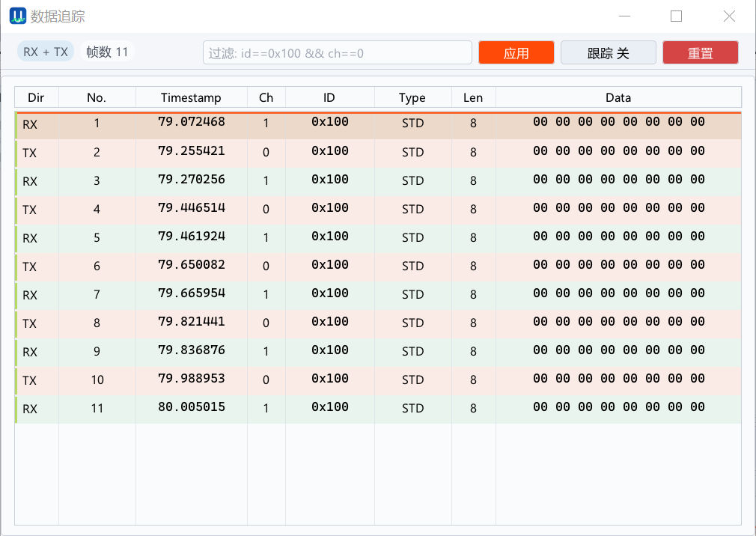The height and width of the screenshot is (536, 756).
Task: Select timestamp 79.988953 cell
Action: (192, 378)
